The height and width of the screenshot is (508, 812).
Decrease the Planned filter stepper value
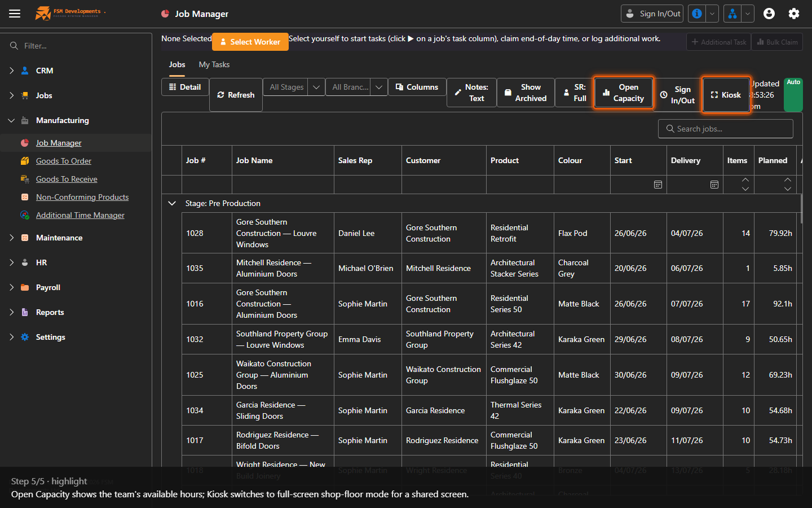pos(788,189)
